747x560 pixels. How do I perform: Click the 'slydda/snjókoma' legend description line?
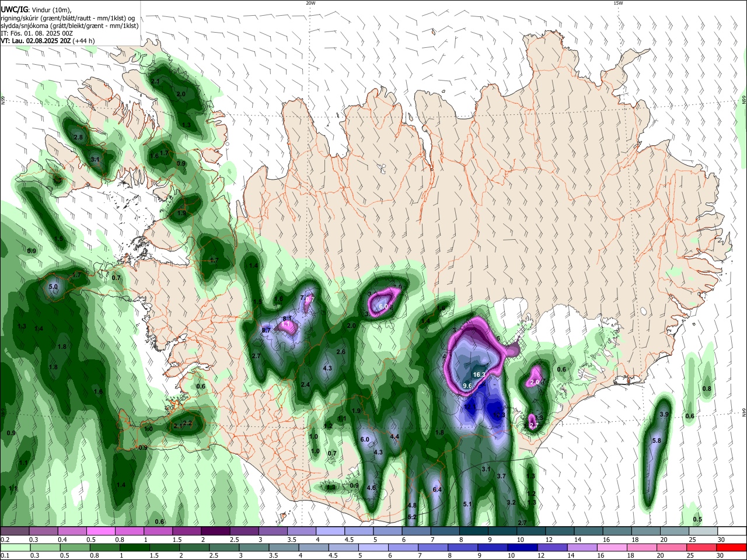(69, 26)
